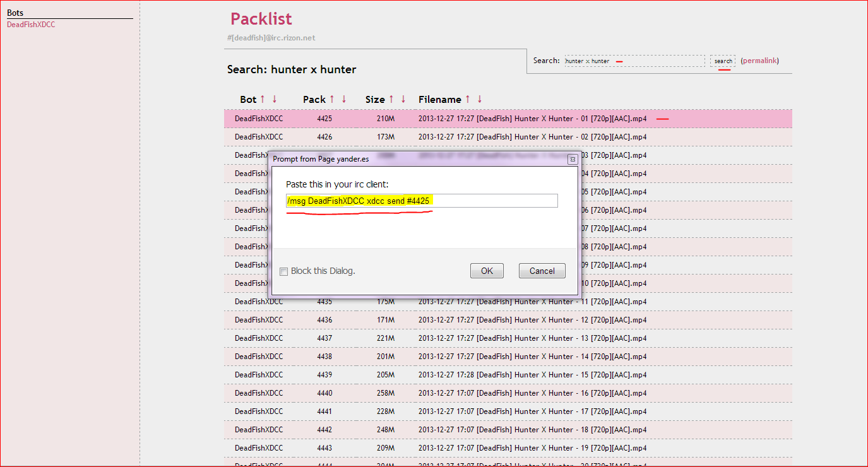This screenshot has width=868, height=467.
Task: Open the permalink link
Action: pyautogui.click(x=759, y=61)
